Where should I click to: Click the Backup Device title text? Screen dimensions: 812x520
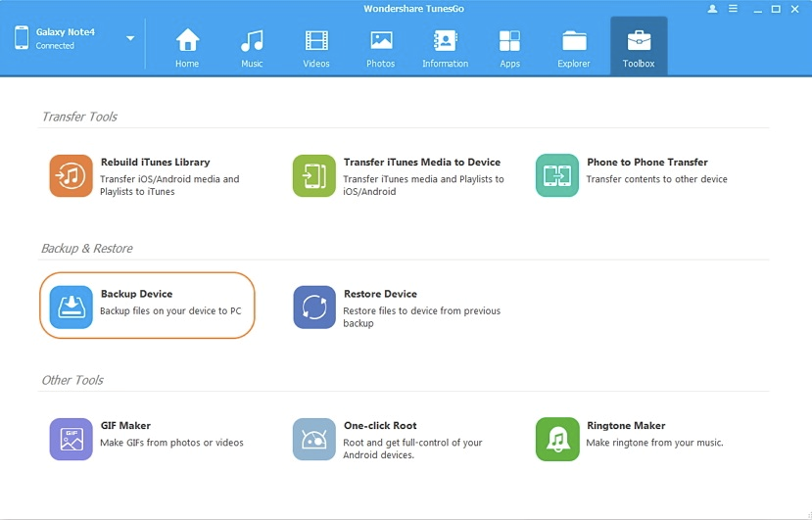136,294
